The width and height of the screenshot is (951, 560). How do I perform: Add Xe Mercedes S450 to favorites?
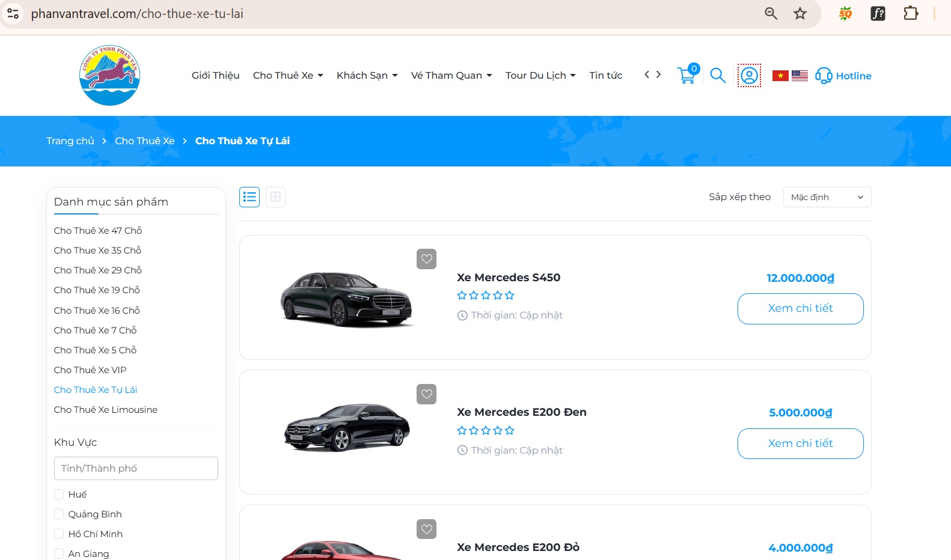(x=427, y=259)
